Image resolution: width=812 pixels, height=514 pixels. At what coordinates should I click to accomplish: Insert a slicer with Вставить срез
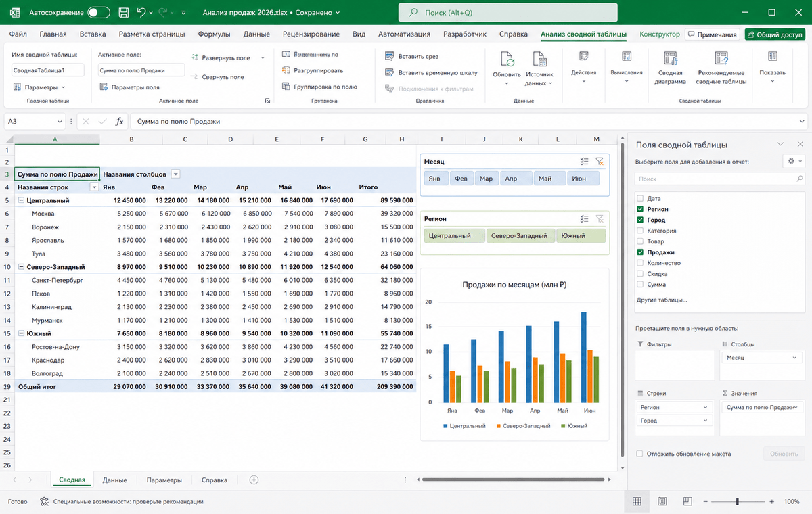tap(412, 56)
